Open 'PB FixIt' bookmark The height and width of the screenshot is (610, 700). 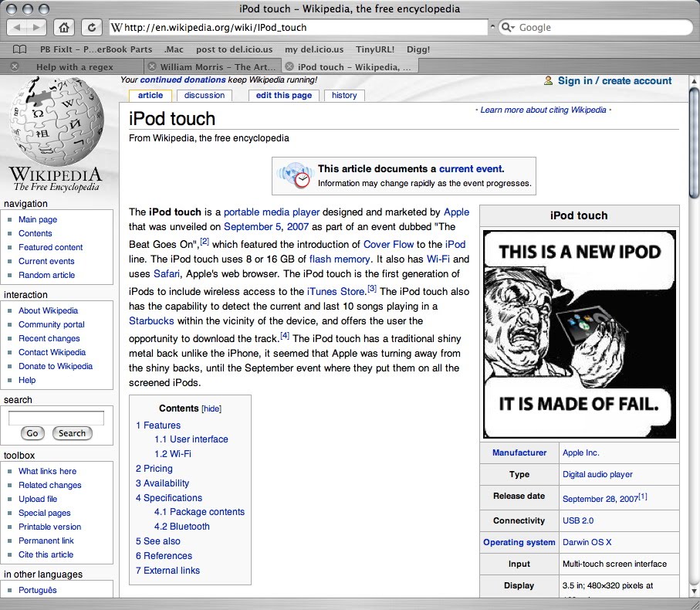point(96,49)
